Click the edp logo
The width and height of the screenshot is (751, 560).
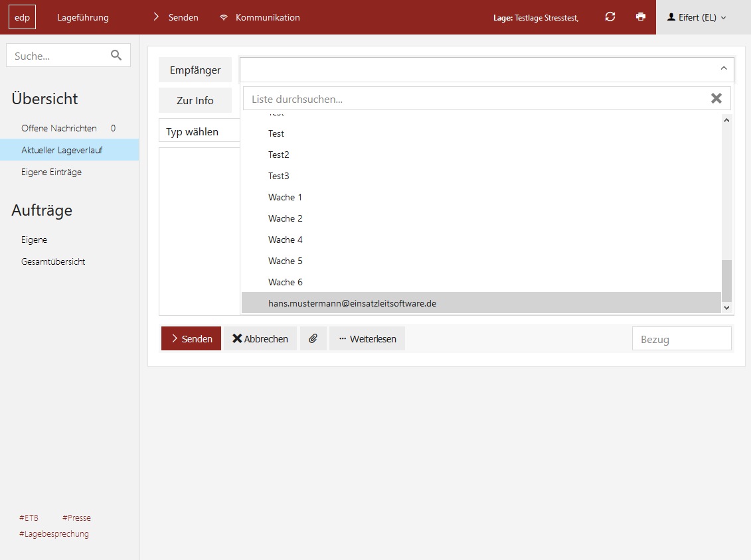(x=22, y=17)
